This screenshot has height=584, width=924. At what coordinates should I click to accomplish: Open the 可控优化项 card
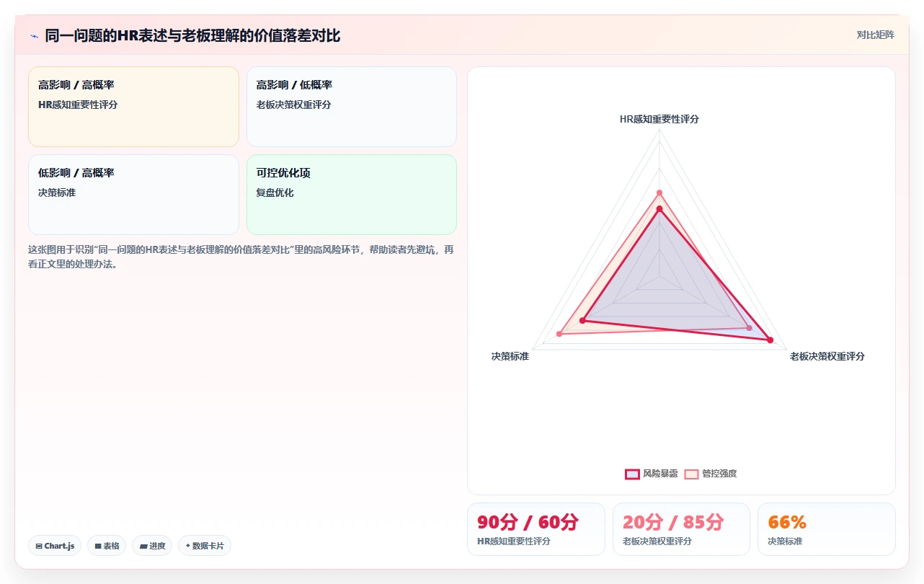point(352,195)
